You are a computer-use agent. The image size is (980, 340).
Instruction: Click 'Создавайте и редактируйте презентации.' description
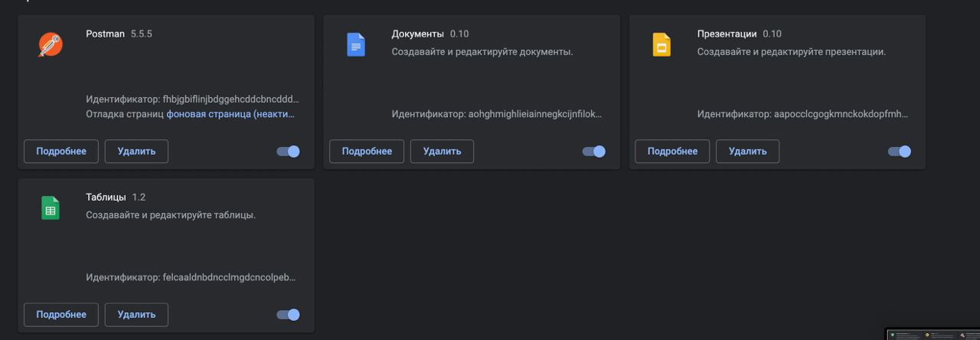(x=791, y=52)
